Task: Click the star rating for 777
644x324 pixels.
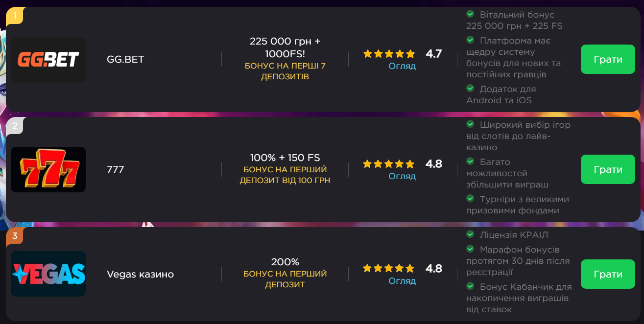Action: click(x=389, y=164)
